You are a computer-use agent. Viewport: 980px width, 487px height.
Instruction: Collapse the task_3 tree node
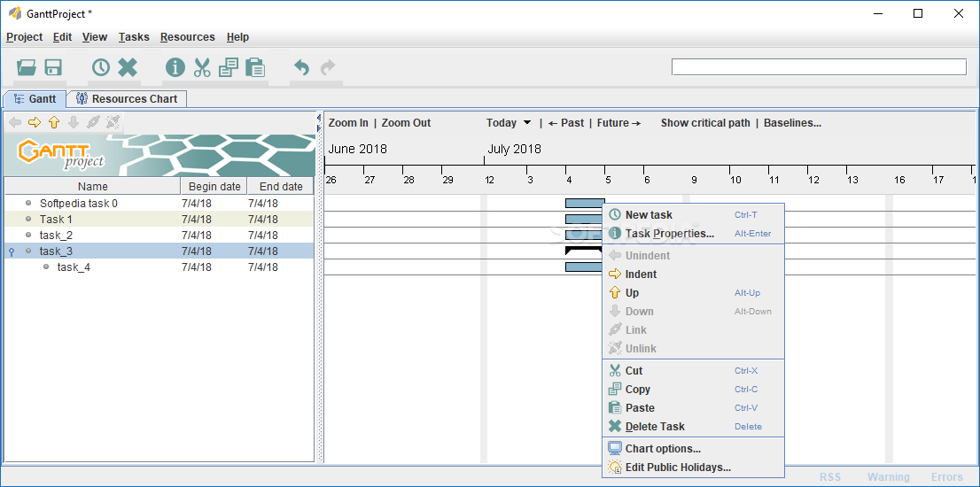coord(12,251)
